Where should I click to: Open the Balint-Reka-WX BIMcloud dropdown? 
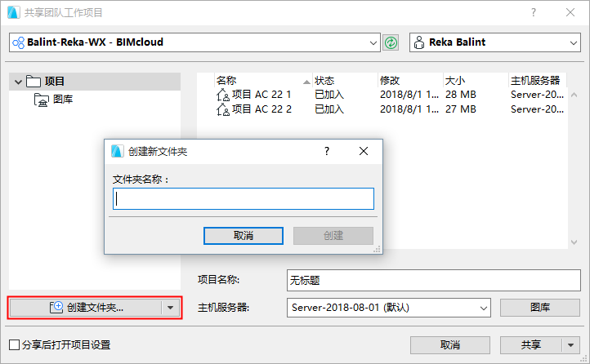(373, 42)
